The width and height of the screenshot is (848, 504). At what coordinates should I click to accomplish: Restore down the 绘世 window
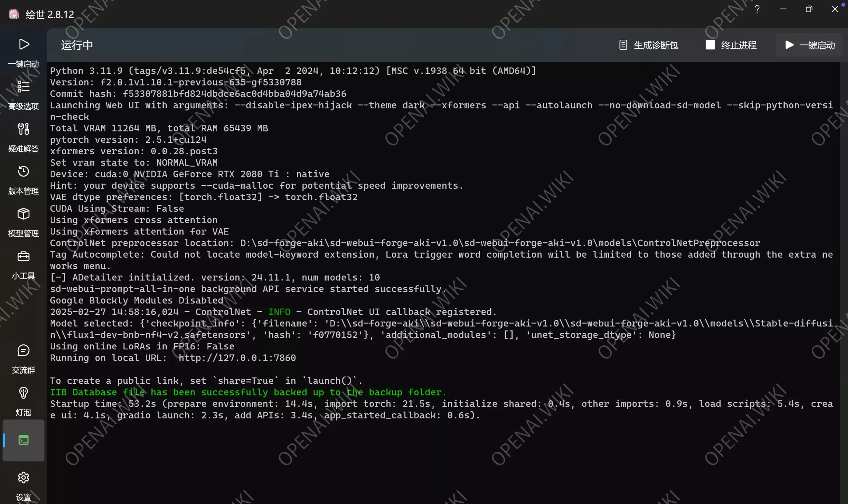tap(809, 9)
